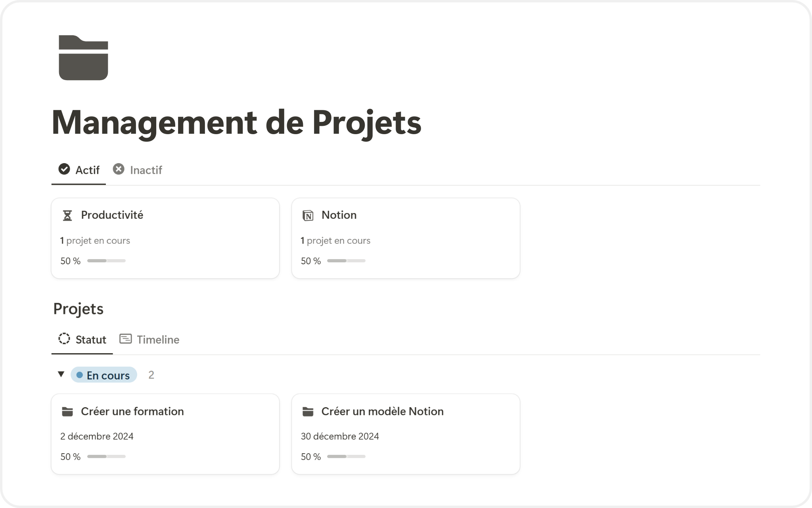Image resolution: width=812 pixels, height=508 pixels.
Task: Collapse the En cours group triangle
Action: [61, 374]
